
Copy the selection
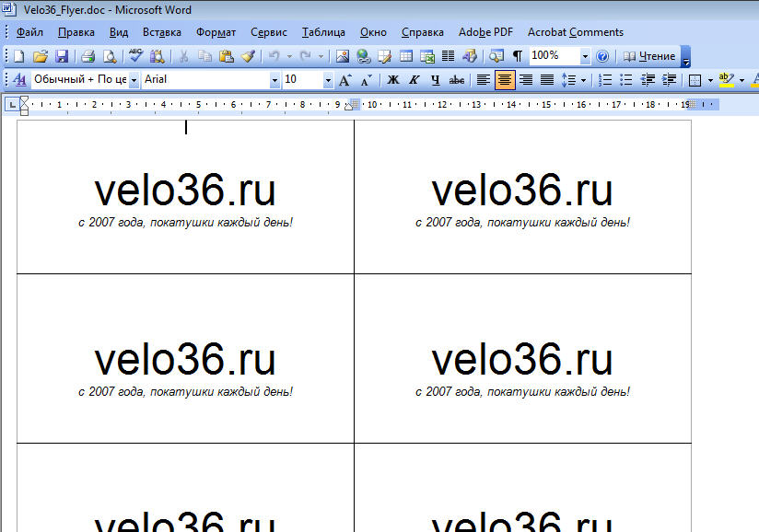pos(204,56)
